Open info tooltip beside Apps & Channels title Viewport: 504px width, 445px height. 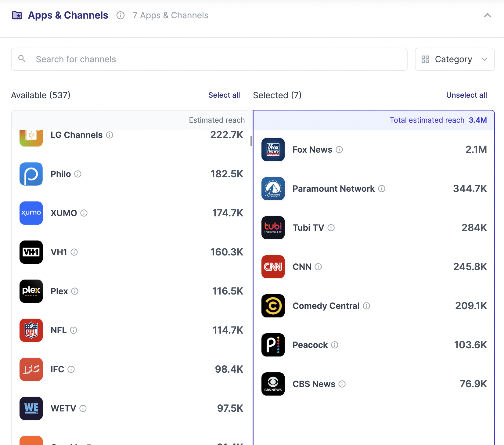(x=121, y=15)
